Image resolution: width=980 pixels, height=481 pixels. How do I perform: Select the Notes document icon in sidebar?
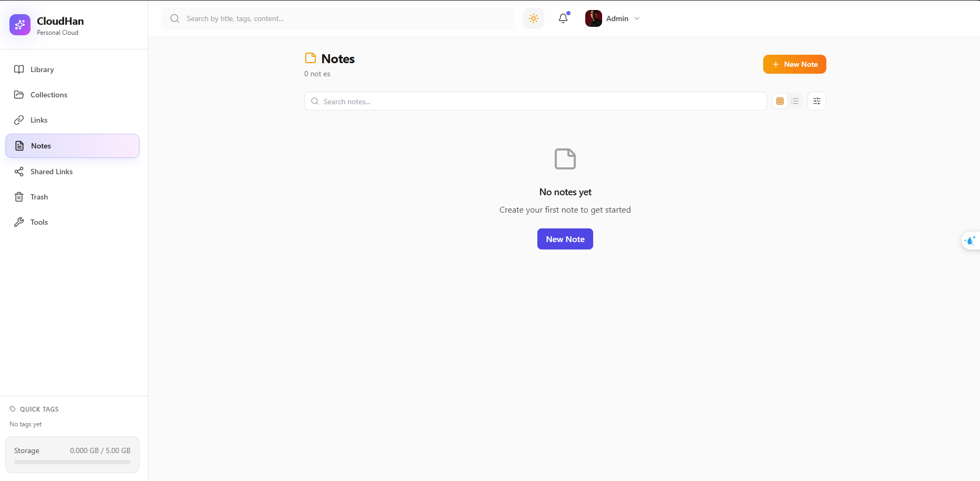coord(19,146)
